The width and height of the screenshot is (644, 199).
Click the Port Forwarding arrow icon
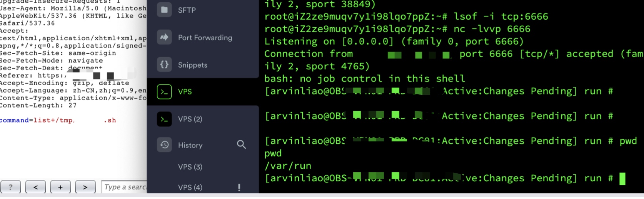(164, 37)
